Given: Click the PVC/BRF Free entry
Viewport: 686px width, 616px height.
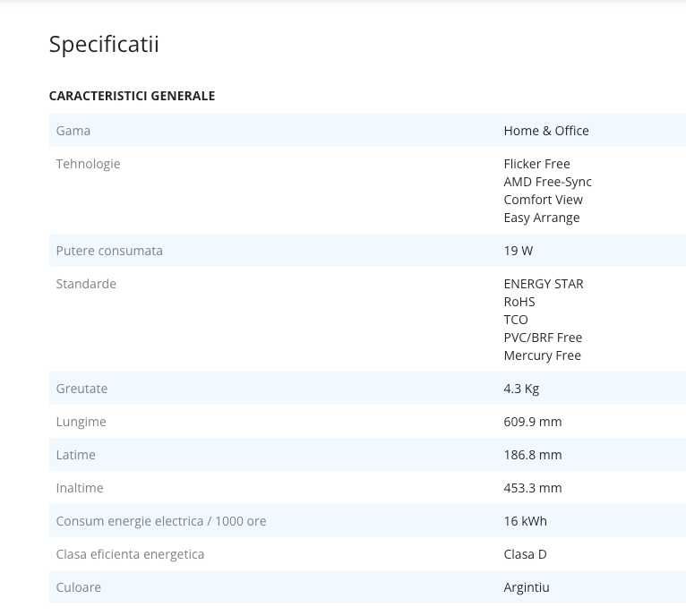Looking at the screenshot, I should 543,338.
